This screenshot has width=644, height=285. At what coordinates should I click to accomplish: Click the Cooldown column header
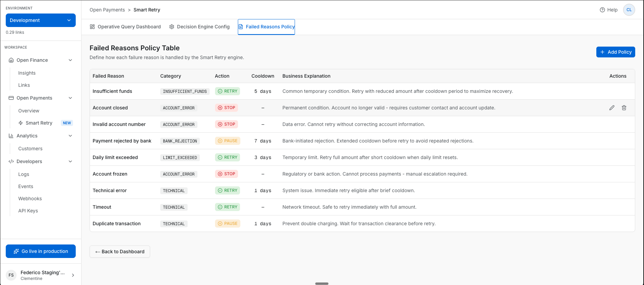click(263, 76)
